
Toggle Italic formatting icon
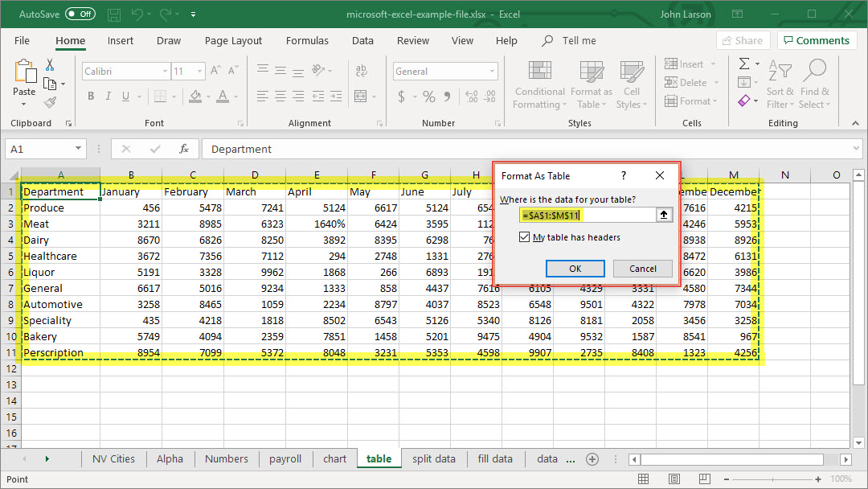click(x=108, y=97)
